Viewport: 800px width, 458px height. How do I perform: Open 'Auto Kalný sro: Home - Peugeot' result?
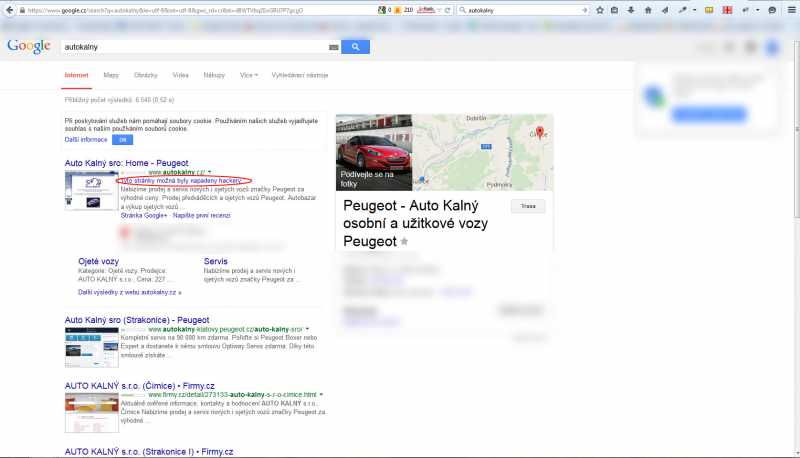[x=126, y=161]
